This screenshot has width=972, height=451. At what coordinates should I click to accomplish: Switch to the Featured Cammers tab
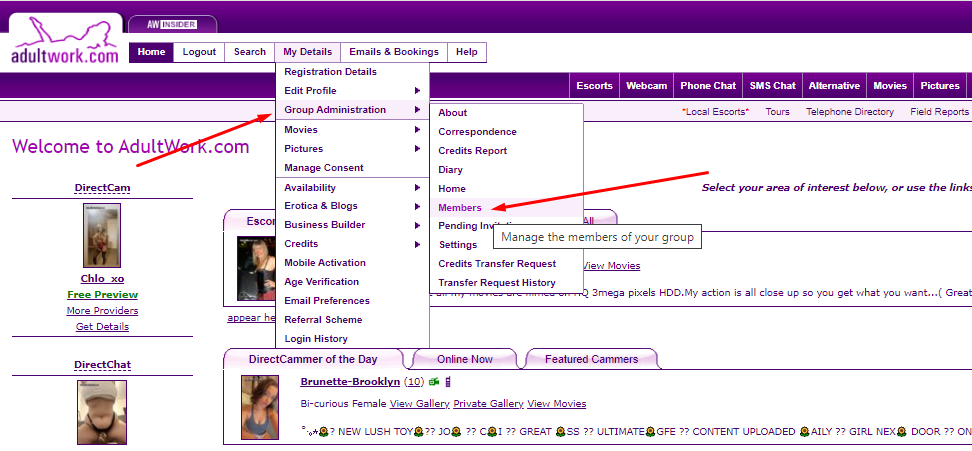click(x=591, y=359)
